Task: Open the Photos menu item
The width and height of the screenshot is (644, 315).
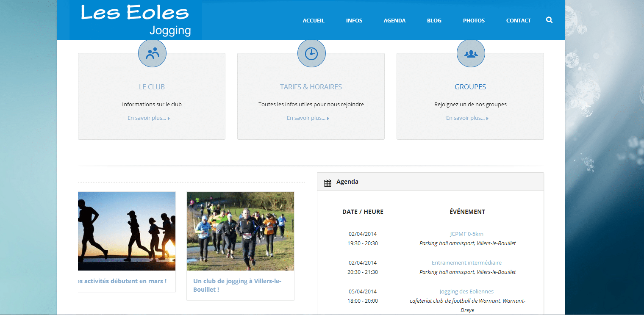Action: coord(474,20)
